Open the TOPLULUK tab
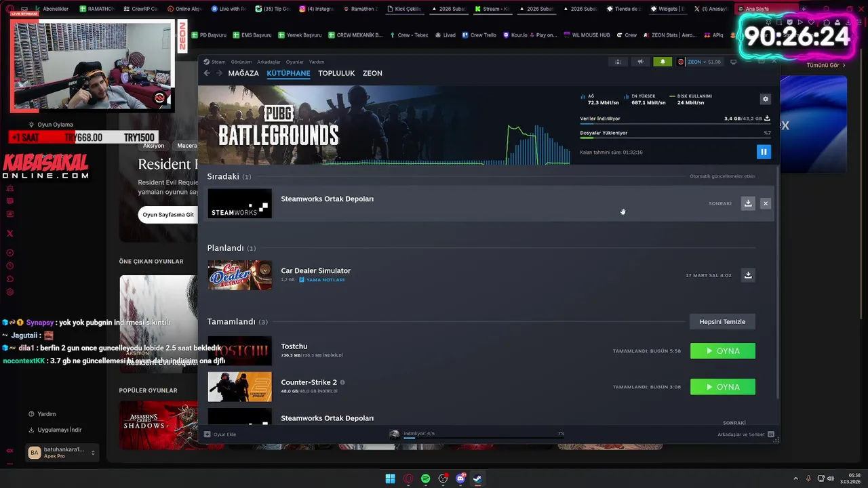Viewport: 868px width, 488px height. pos(336,73)
